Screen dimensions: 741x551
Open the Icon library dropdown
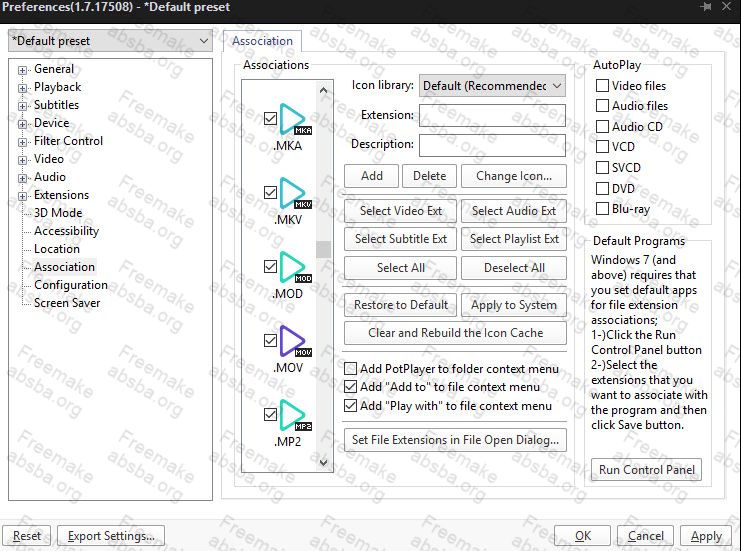(492, 86)
